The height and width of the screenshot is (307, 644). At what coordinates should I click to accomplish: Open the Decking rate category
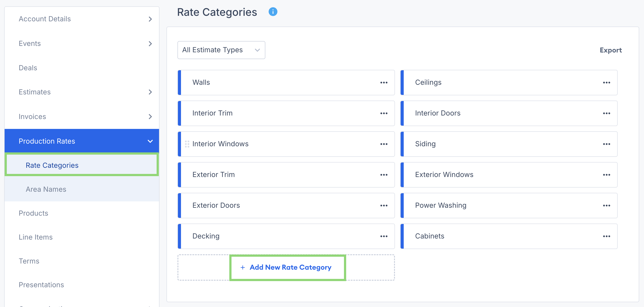coord(286,236)
